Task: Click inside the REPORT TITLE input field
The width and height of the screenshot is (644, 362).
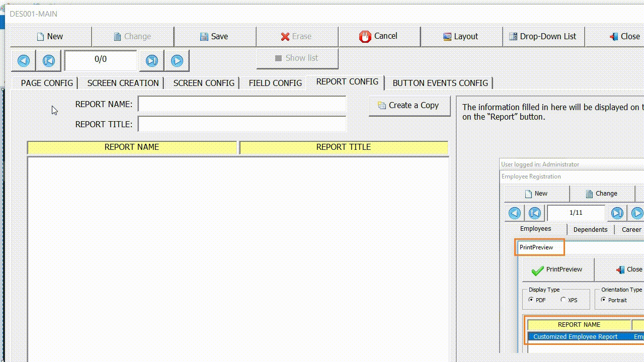Action: pos(242,123)
